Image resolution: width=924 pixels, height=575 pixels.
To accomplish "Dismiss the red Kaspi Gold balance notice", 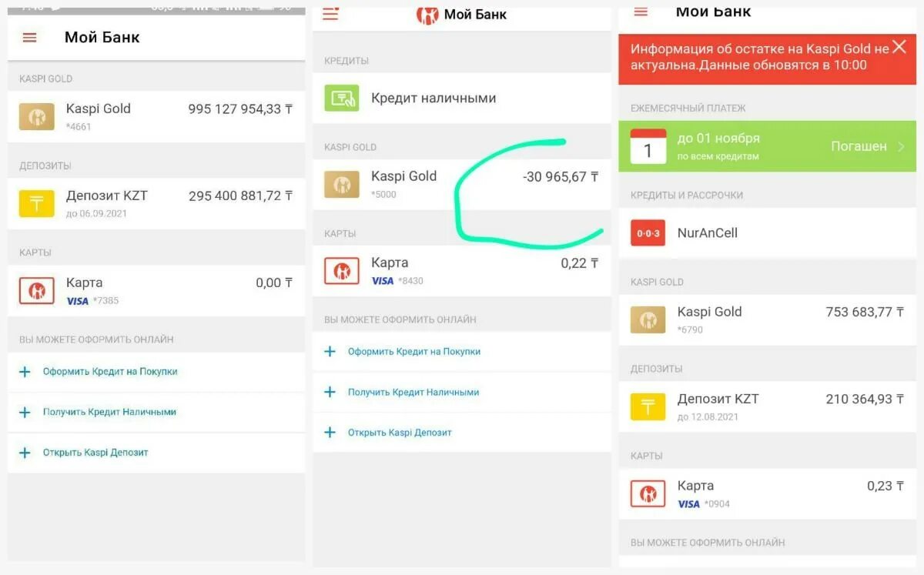I will point(899,48).
